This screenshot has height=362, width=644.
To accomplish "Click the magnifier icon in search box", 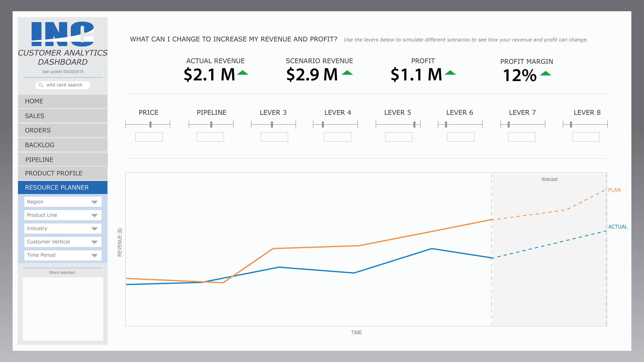I will [41, 85].
